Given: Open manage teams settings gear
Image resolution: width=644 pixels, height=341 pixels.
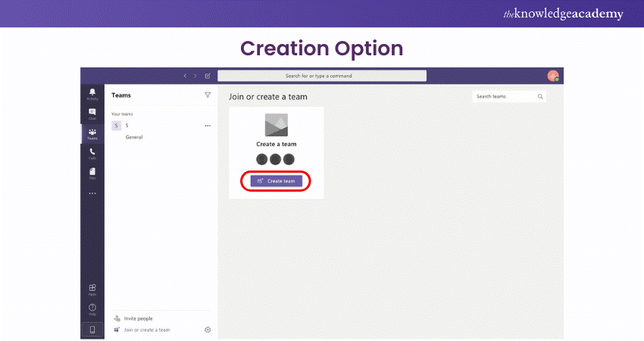Looking at the screenshot, I should (208, 330).
